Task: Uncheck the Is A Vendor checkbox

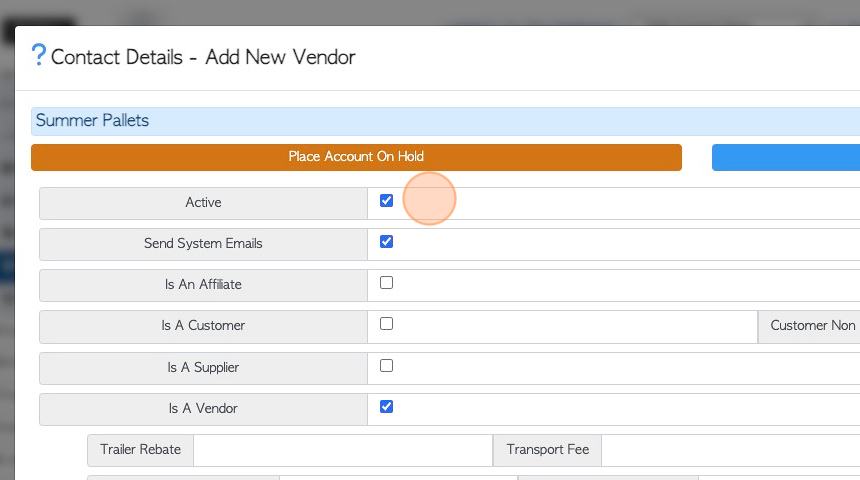Action: [386, 406]
